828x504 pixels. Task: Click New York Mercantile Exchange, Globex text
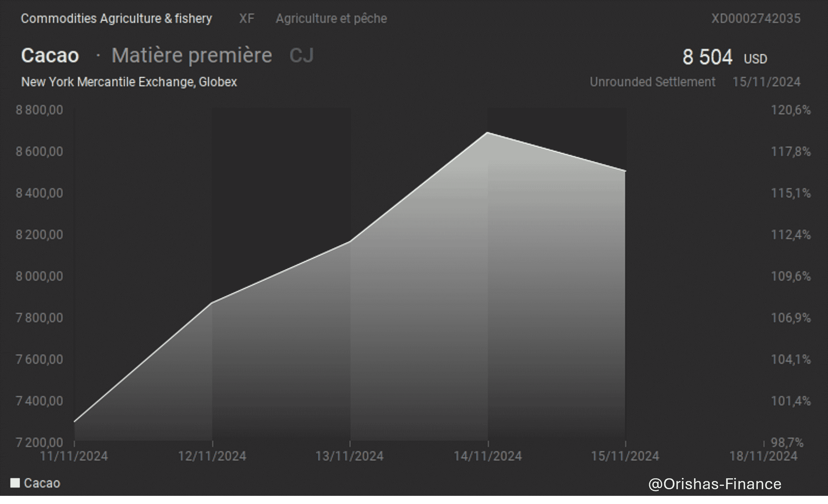(129, 82)
